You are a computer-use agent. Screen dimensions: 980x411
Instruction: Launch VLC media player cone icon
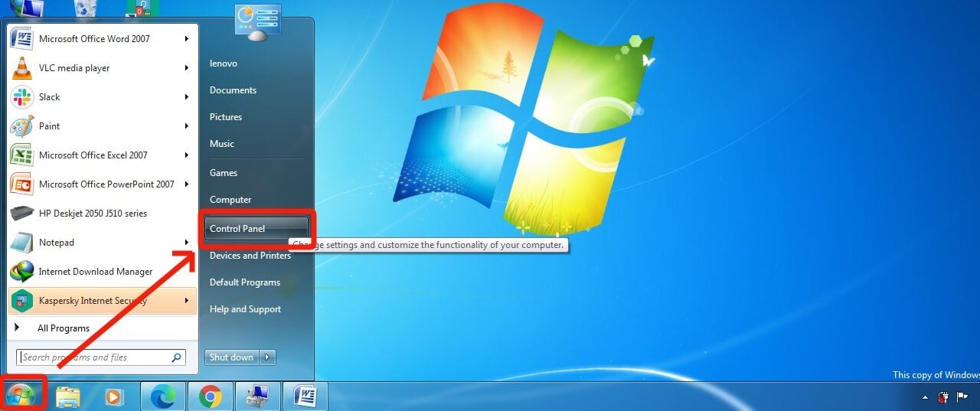point(22,67)
